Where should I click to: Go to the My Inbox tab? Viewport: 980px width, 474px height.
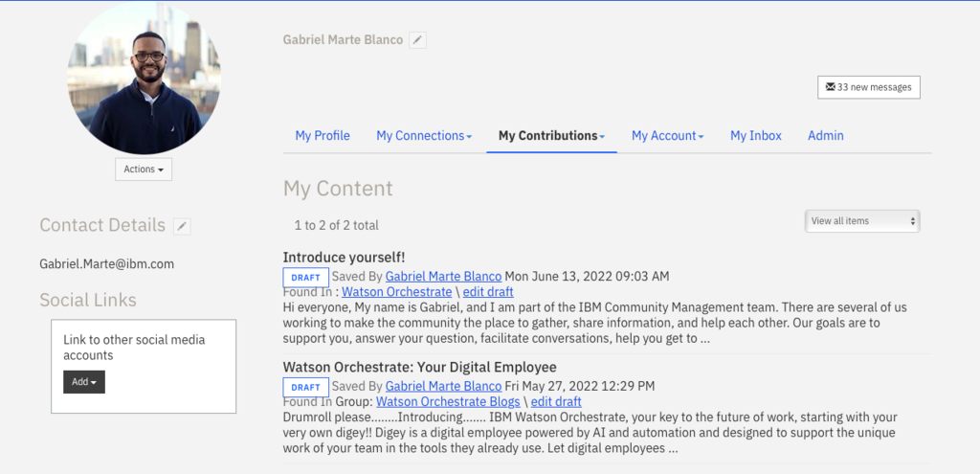(756, 136)
